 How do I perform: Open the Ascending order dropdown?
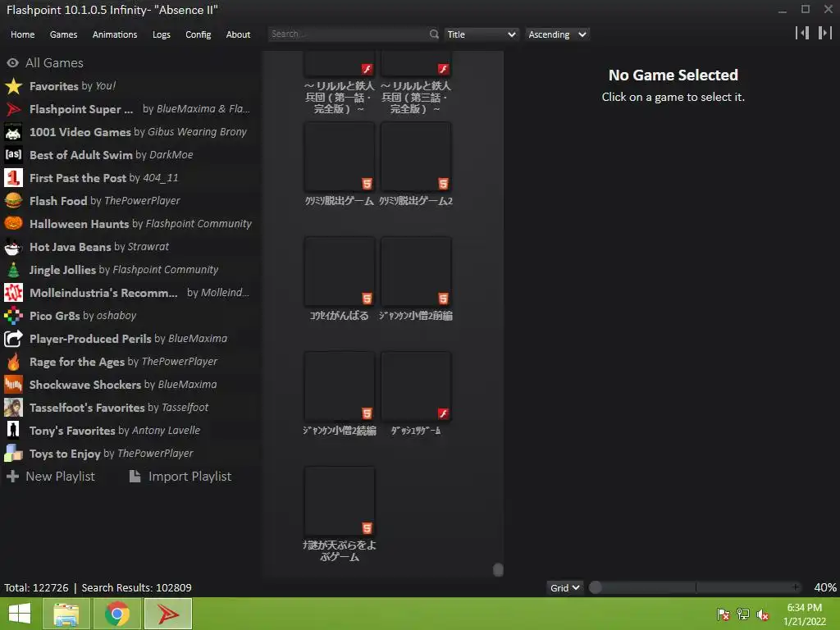[x=557, y=34]
